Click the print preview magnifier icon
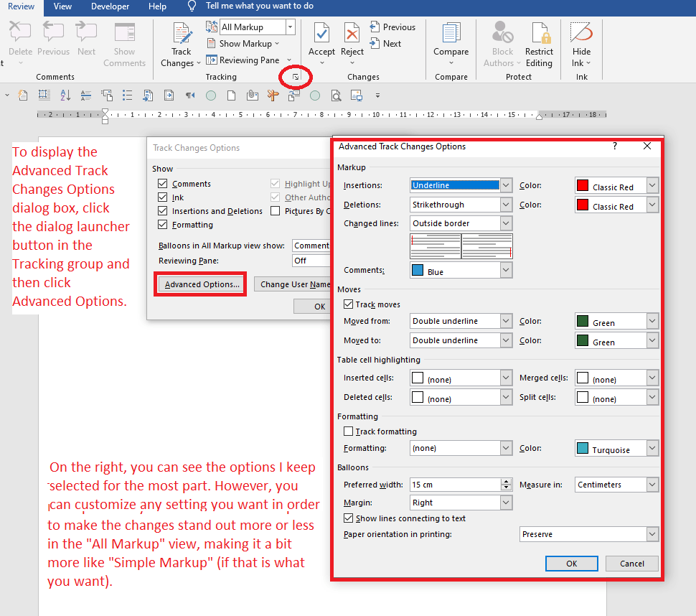 click(336, 95)
